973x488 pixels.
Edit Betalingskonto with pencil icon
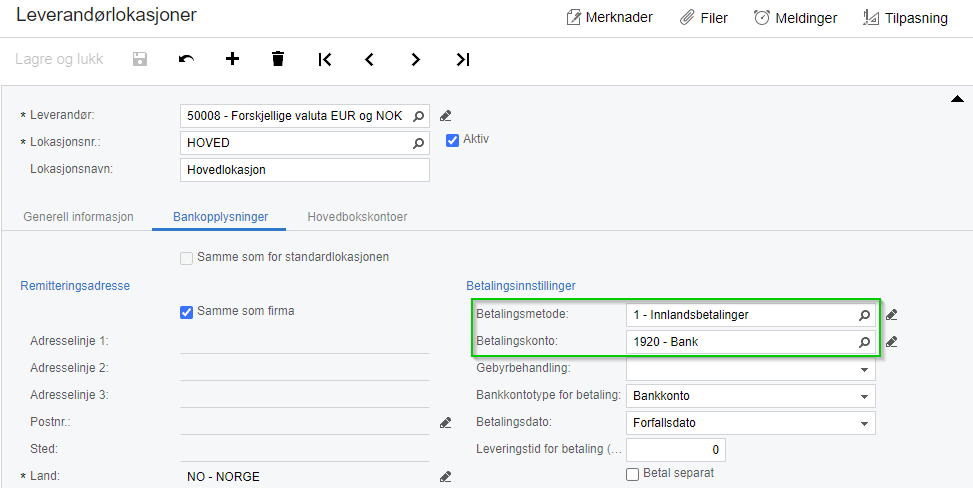[x=892, y=342]
